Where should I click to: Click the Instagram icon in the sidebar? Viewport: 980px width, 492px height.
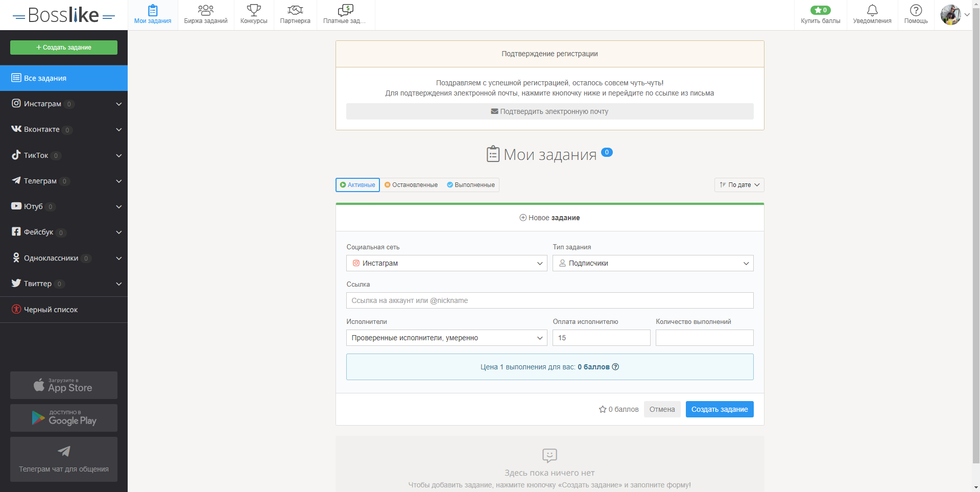point(16,103)
